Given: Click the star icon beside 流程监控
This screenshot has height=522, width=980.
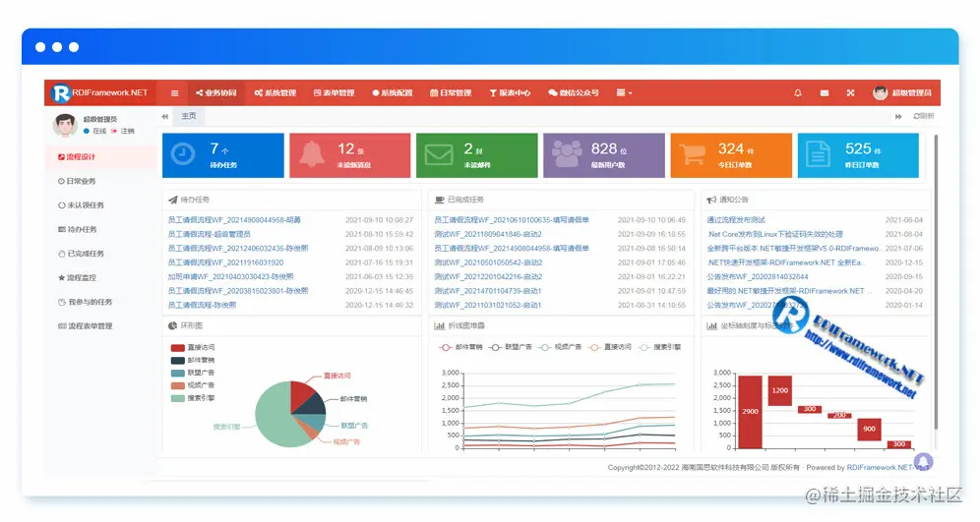Looking at the screenshot, I should [61, 278].
